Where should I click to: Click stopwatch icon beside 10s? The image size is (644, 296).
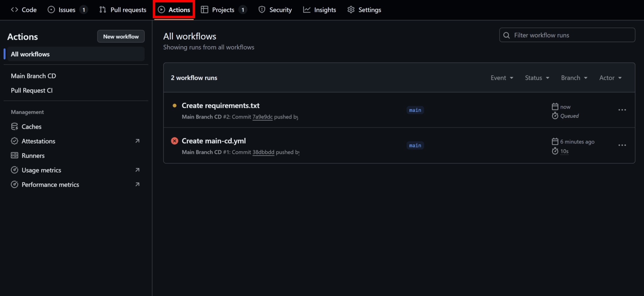coord(555,151)
